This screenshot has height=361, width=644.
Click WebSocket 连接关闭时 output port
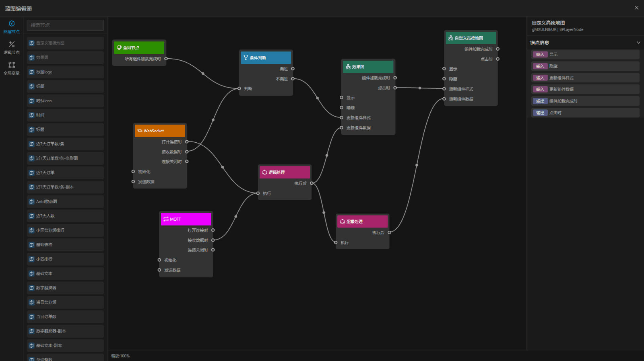pyautogui.click(x=187, y=162)
